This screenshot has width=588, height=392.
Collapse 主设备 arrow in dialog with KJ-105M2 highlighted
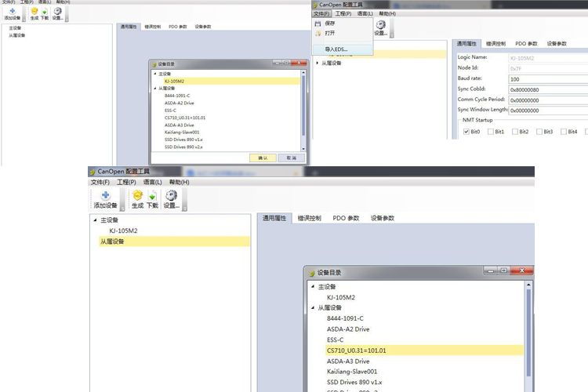tap(155, 74)
